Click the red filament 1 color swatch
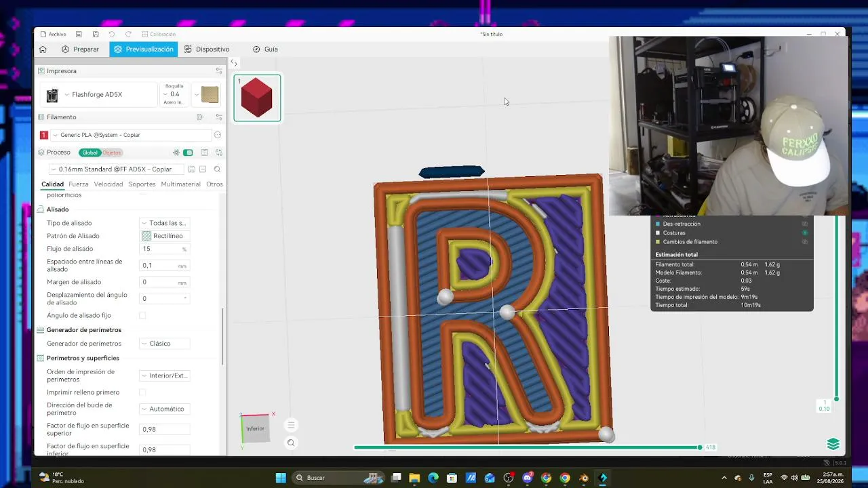868x488 pixels. click(x=44, y=135)
